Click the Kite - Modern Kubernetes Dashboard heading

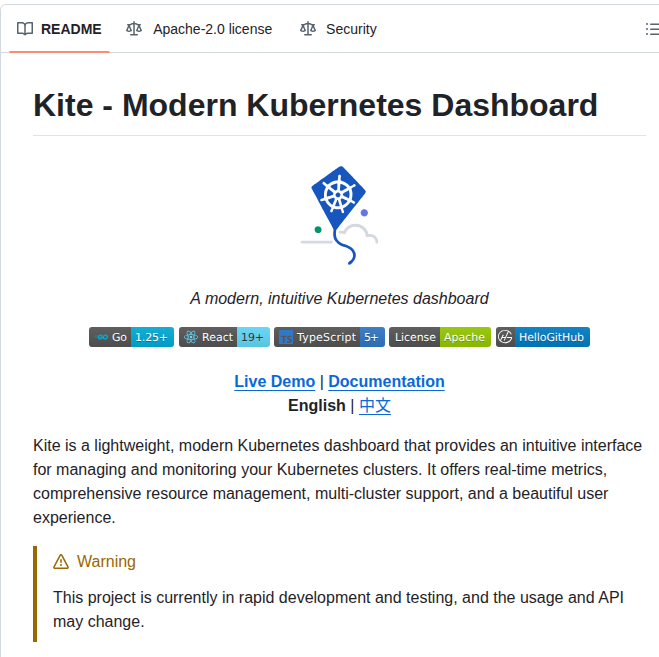[315, 105]
